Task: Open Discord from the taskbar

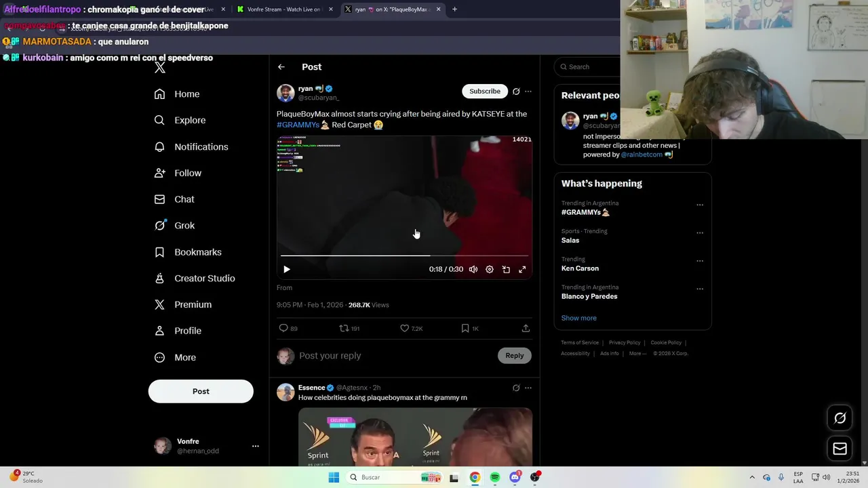Action: click(515, 477)
